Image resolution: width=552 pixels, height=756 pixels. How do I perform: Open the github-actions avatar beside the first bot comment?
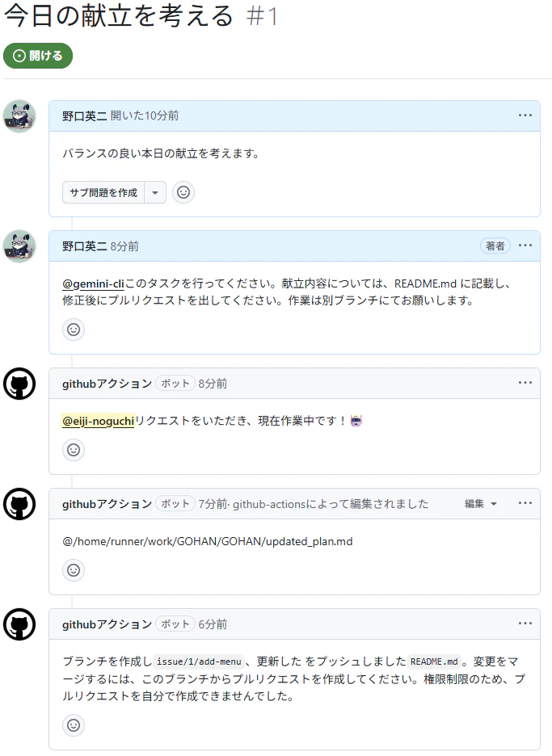pos(19,384)
